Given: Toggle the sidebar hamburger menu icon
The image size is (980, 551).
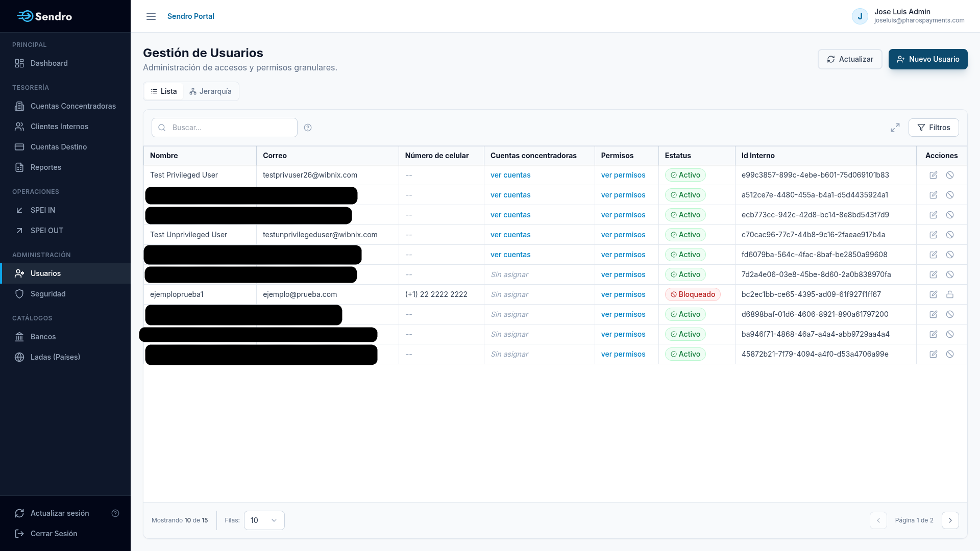Looking at the screenshot, I should pos(151,16).
